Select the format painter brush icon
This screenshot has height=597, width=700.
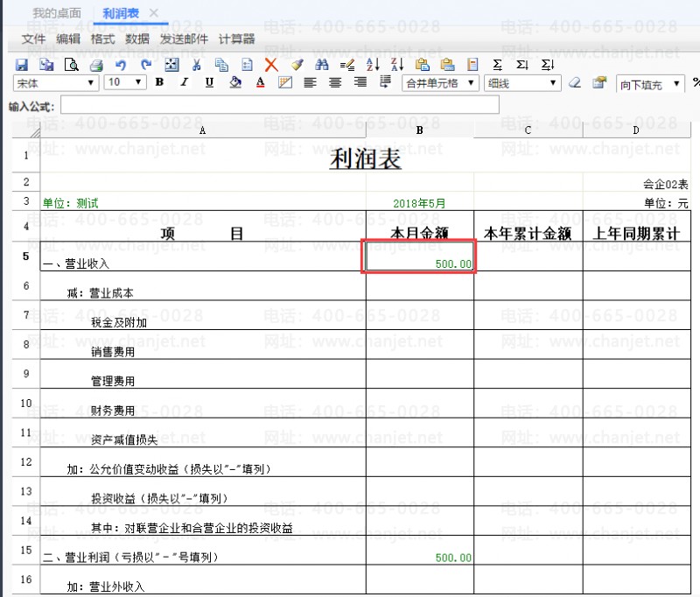pos(297,65)
